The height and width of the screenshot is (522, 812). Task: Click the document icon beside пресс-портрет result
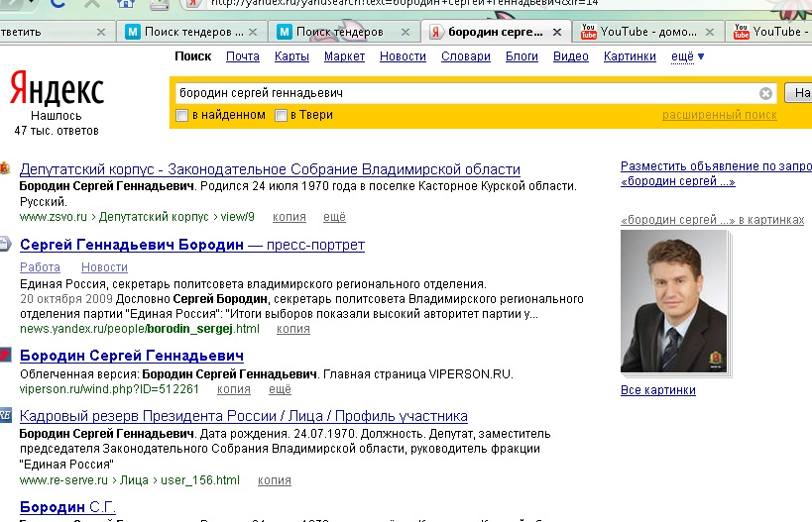click(5, 243)
